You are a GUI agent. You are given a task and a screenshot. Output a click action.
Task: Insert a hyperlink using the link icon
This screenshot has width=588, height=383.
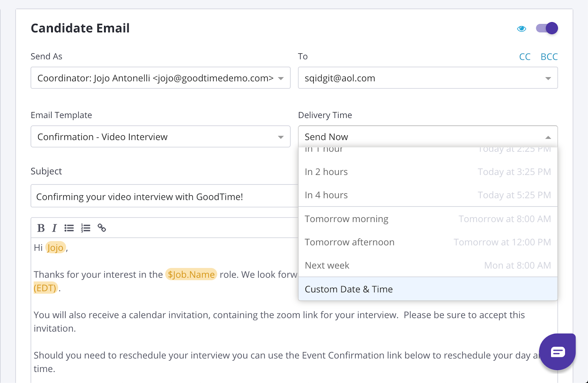tap(102, 228)
